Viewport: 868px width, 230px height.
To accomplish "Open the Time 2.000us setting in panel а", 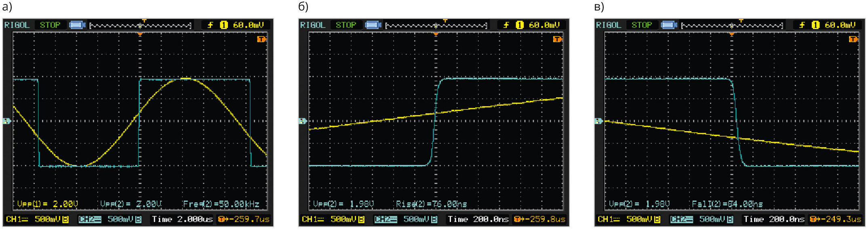I will pos(182,219).
